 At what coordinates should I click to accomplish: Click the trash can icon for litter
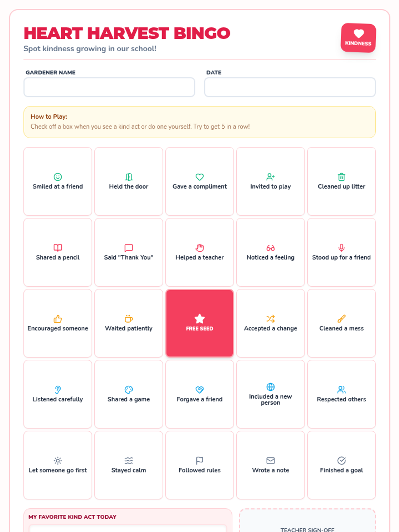coord(341,177)
